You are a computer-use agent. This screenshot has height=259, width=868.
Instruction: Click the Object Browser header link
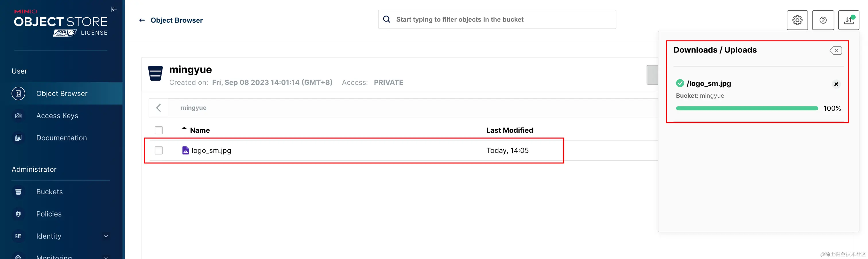coord(177,20)
